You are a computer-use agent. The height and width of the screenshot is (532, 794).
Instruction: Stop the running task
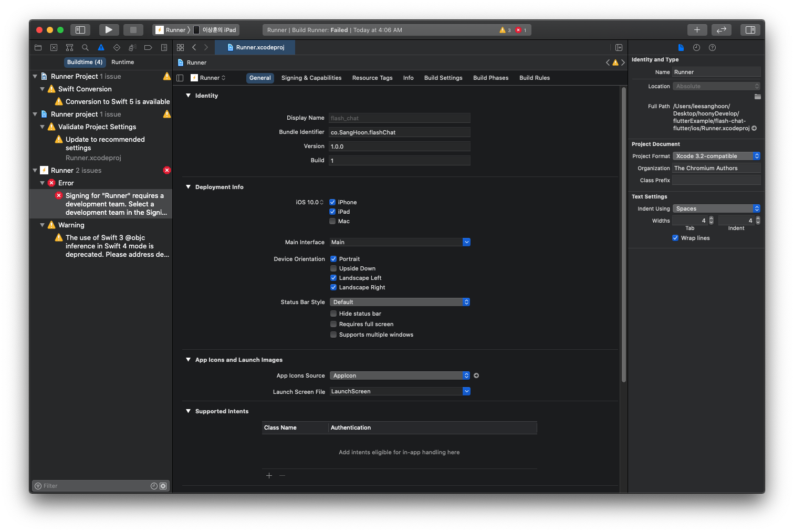click(x=133, y=30)
